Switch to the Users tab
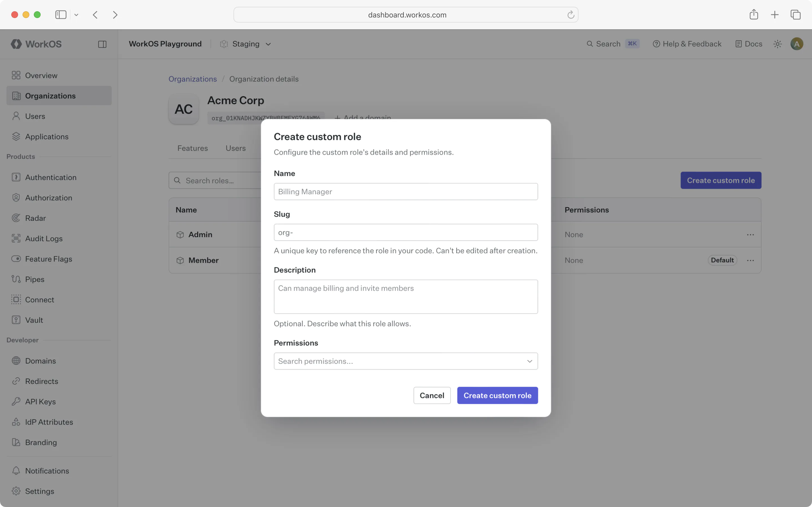The width and height of the screenshot is (812, 507). 235,148
